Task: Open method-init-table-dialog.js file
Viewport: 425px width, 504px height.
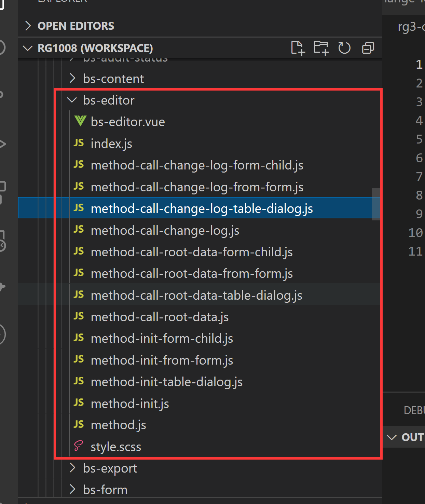Action: (167, 382)
